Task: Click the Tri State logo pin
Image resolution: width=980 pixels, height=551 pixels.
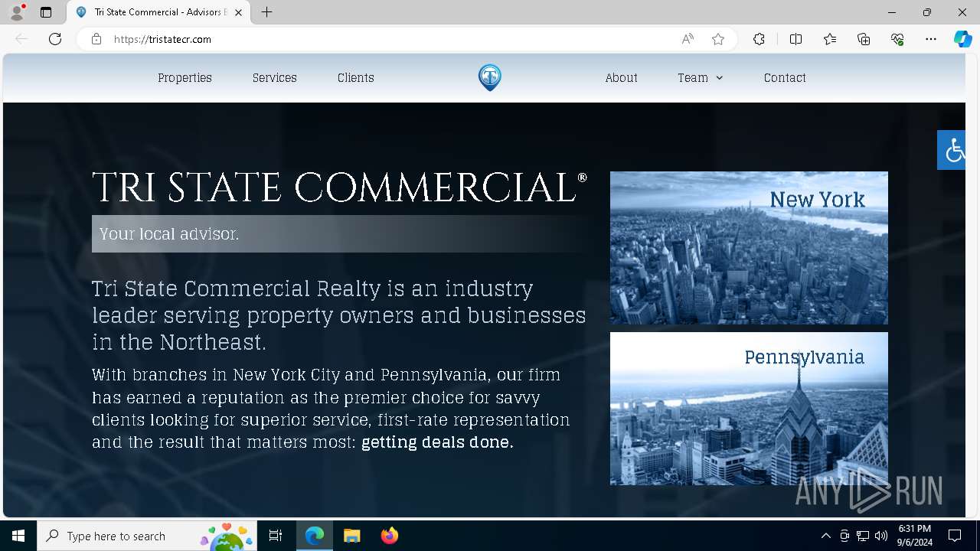Action: pos(490,77)
